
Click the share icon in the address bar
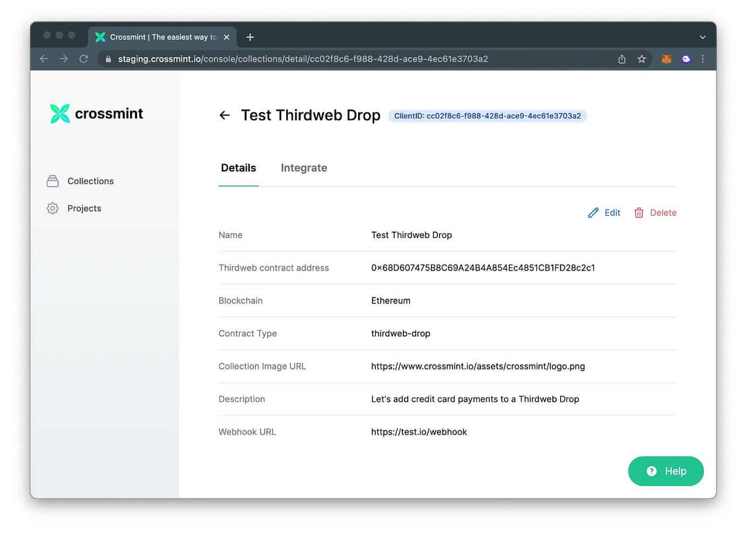[622, 59]
